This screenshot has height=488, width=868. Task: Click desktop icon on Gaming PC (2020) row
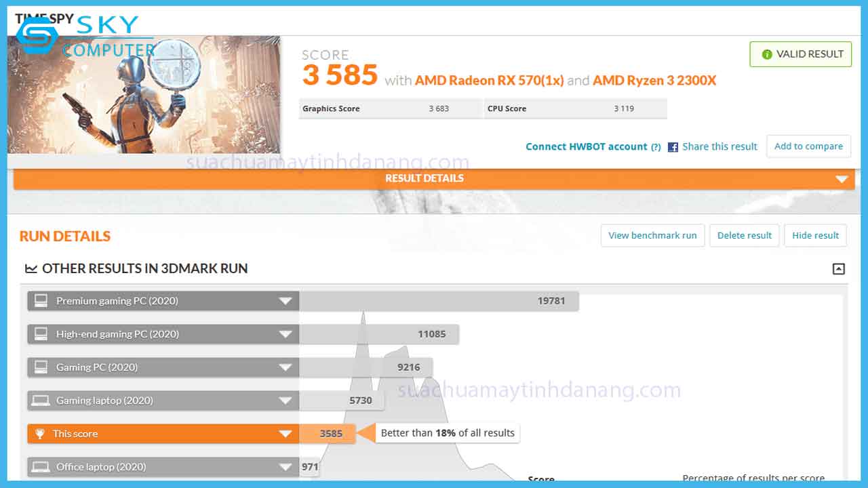point(41,367)
